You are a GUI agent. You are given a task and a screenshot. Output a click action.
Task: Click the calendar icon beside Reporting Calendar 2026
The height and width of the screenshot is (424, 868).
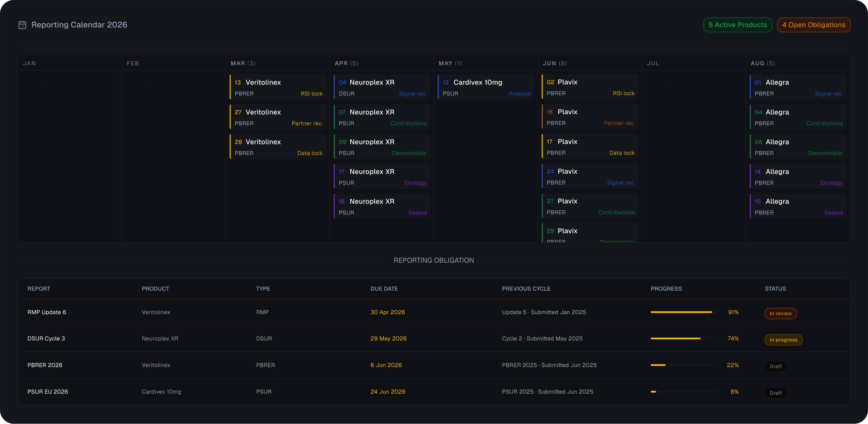22,25
